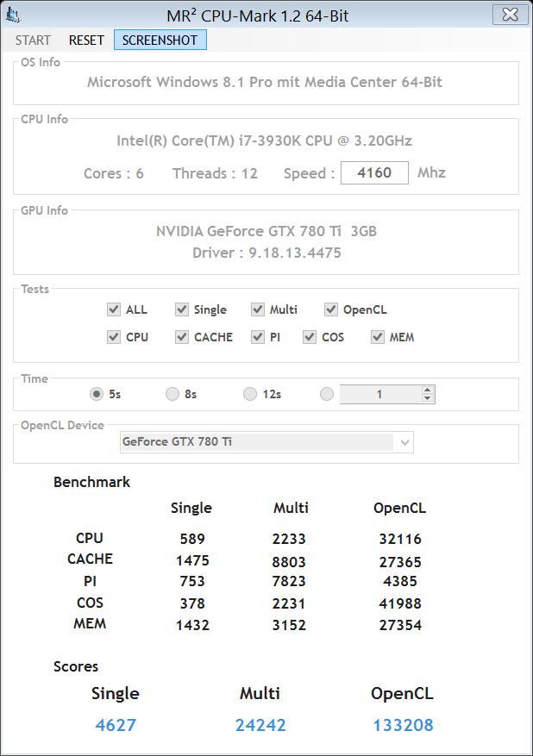Click the START menu item
This screenshot has height=756, width=533.
(33, 40)
